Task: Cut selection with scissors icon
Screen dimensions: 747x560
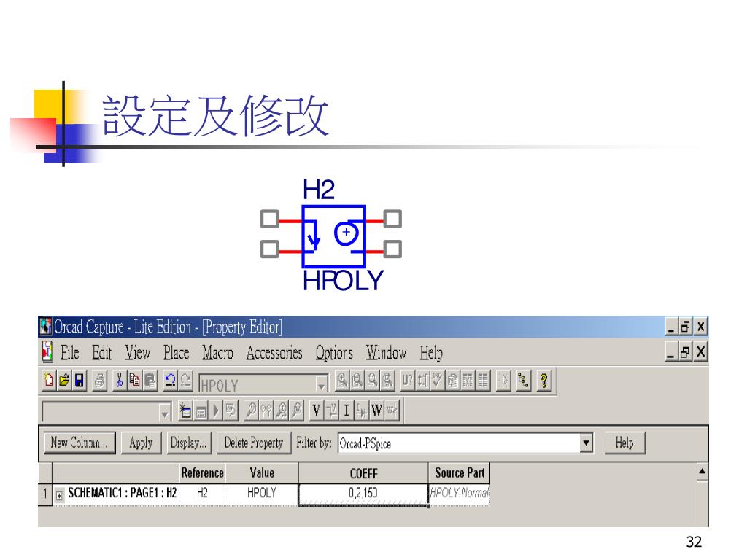Action: (119, 381)
